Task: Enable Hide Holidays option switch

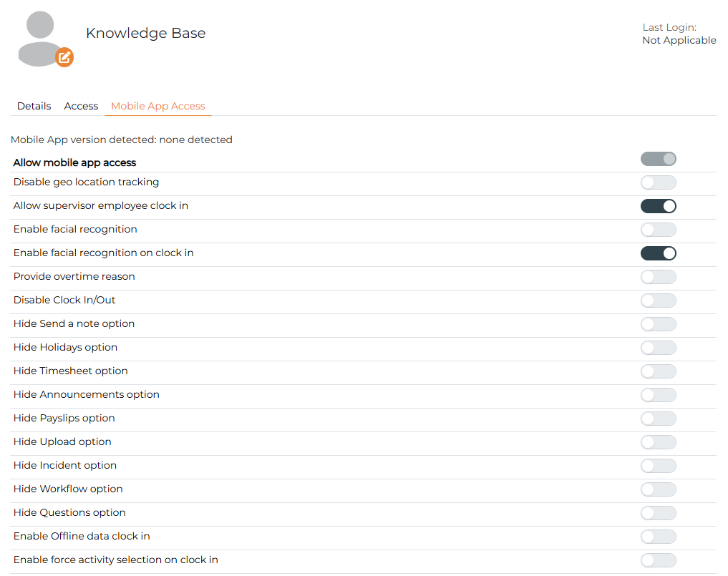Action: (x=659, y=348)
